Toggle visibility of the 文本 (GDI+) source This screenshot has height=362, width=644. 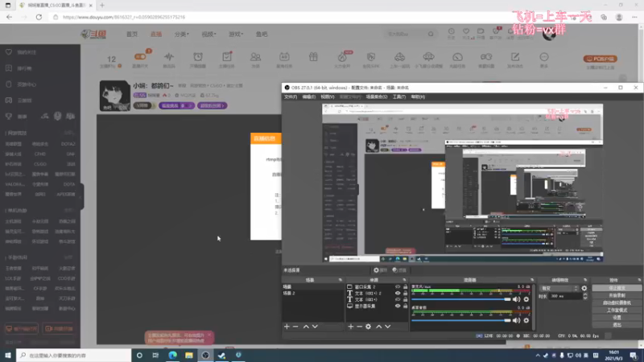tap(397, 299)
